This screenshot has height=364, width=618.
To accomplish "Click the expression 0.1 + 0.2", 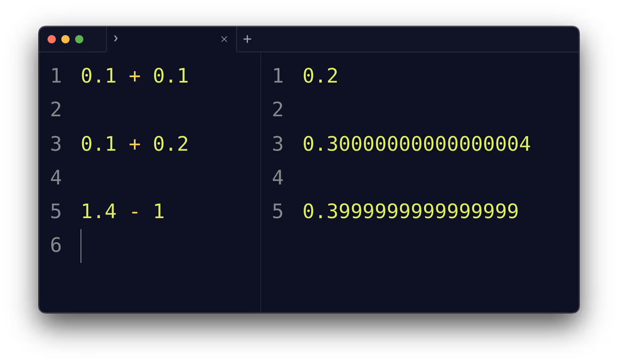I will 134,144.
